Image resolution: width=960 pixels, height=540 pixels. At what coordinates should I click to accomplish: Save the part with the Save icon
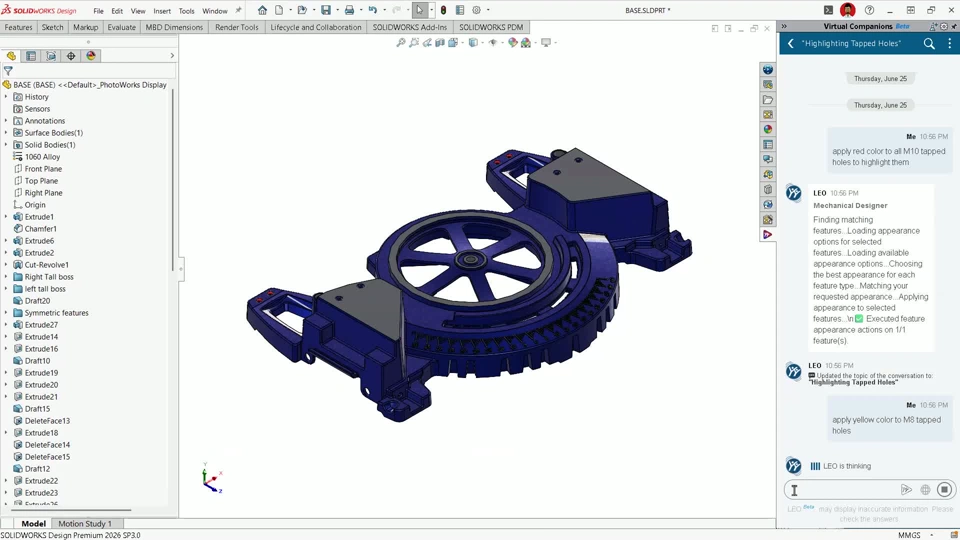[x=326, y=10]
